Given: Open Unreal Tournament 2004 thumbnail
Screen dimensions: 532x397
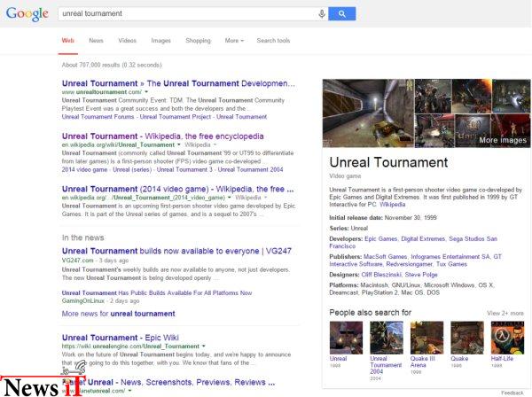Looking at the screenshot, I should click(387, 338).
